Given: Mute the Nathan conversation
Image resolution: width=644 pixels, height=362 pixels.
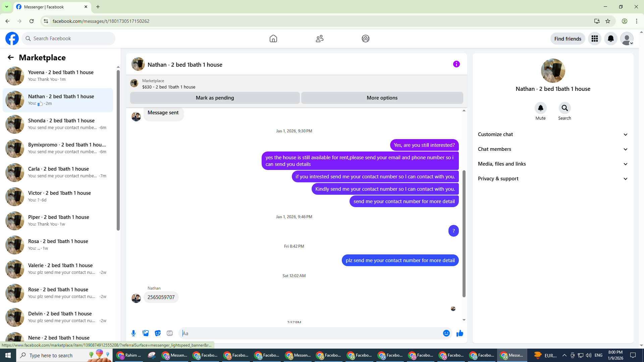Looking at the screenshot, I should pyautogui.click(x=540, y=108).
